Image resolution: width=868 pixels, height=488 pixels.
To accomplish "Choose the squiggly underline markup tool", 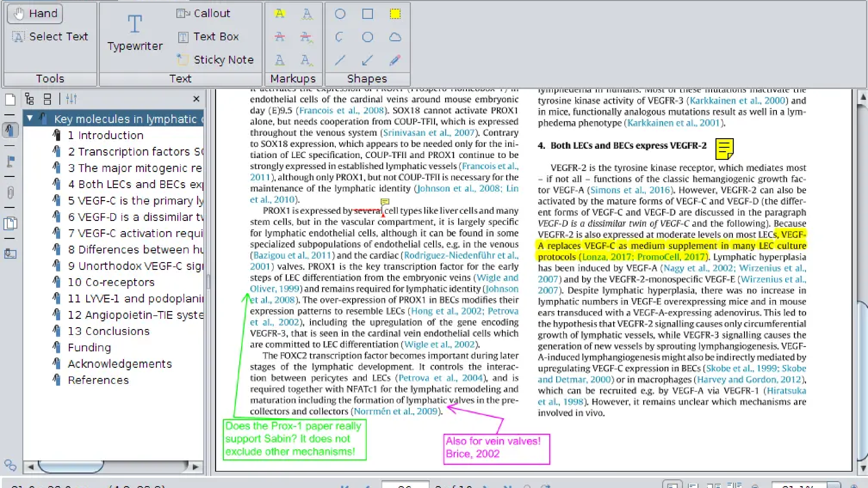I will pyautogui.click(x=307, y=13).
